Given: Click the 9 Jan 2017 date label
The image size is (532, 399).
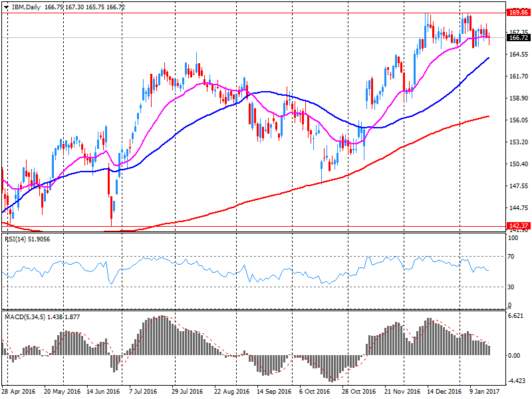Looking at the screenshot, I should 485,392.
